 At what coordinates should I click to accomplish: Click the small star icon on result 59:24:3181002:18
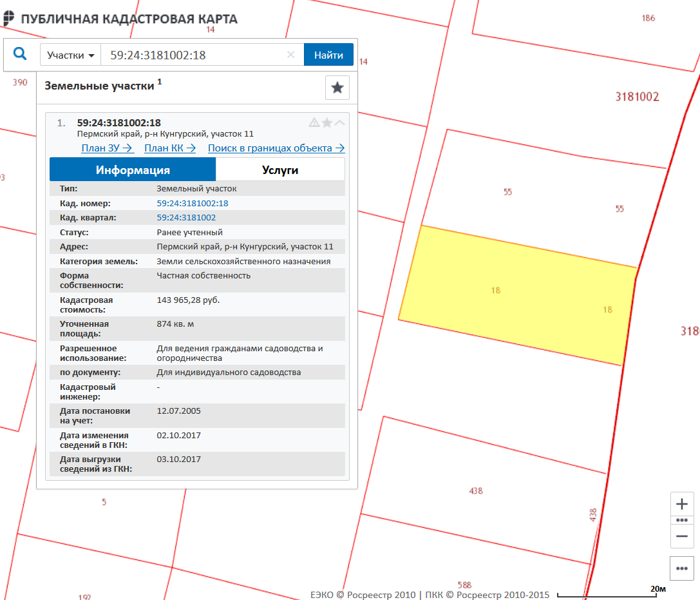[x=326, y=122]
